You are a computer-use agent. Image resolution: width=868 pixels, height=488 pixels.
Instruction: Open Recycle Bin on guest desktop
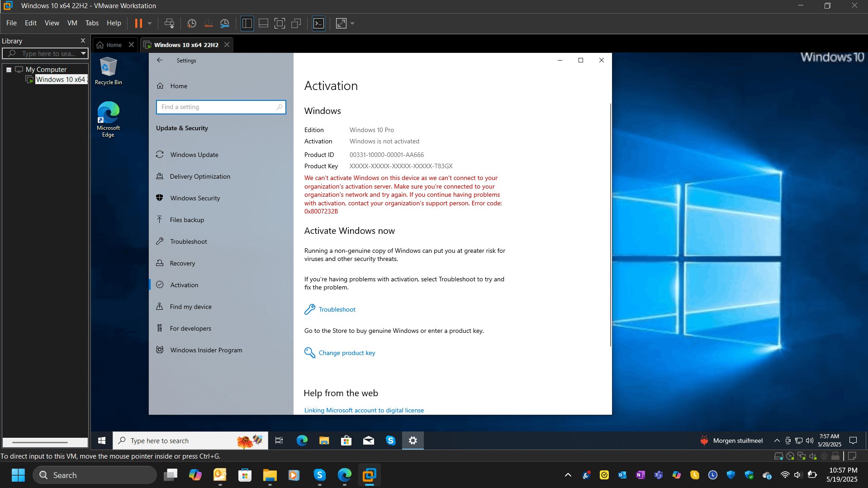(x=108, y=71)
